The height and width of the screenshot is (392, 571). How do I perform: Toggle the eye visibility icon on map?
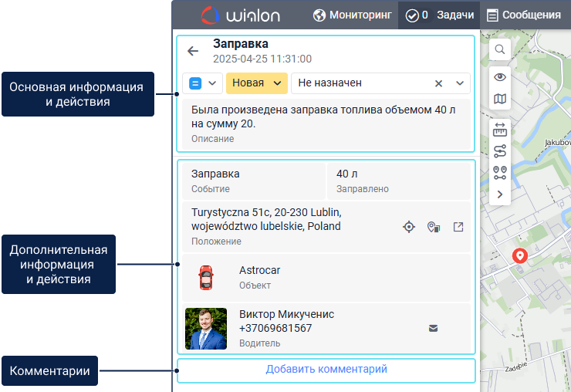pyautogui.click(x=500, y=77)
